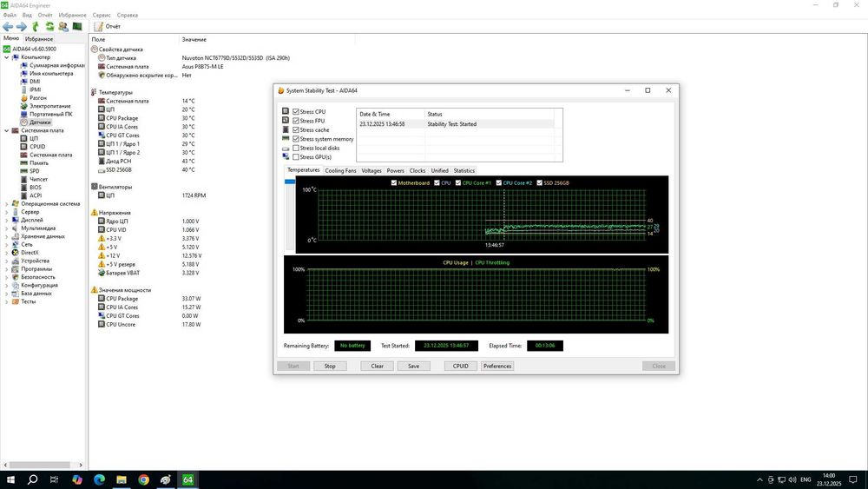Toggle Stress FPU checkbox

(296, 121)
